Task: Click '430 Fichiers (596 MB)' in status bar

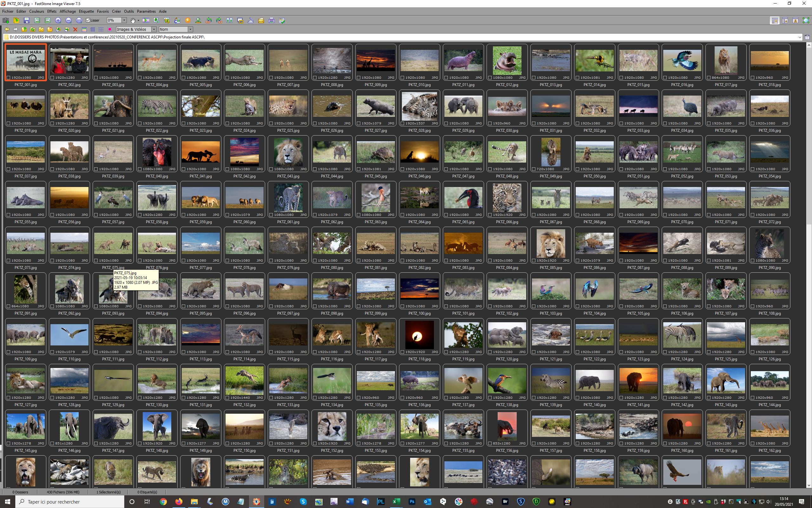Action: [x=63, y=492]
